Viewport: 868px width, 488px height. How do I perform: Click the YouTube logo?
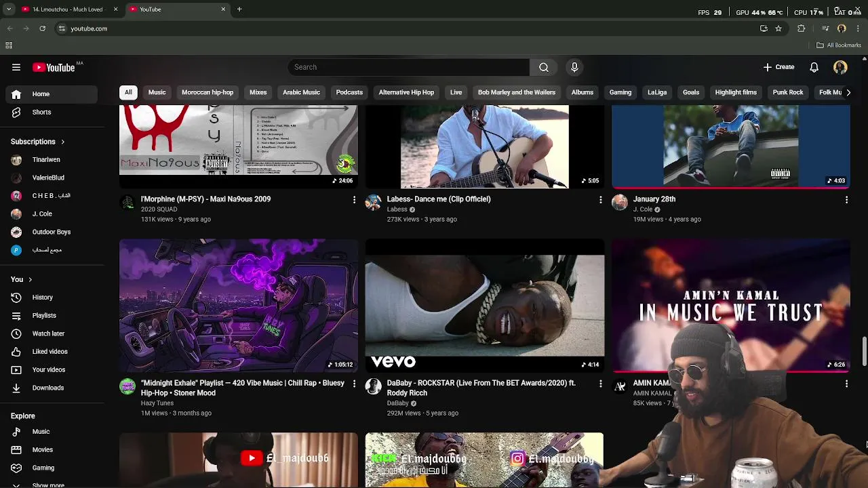(x=54, y=67)
